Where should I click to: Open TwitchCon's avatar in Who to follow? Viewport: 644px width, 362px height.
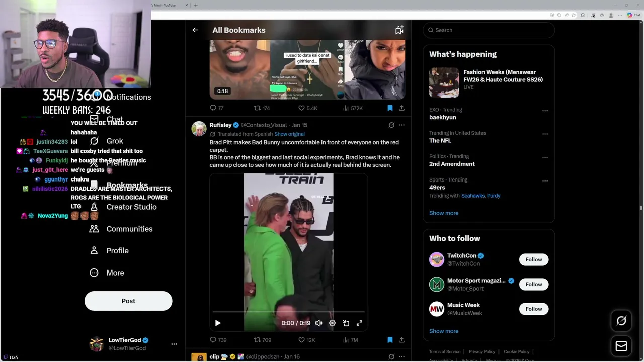437,259
